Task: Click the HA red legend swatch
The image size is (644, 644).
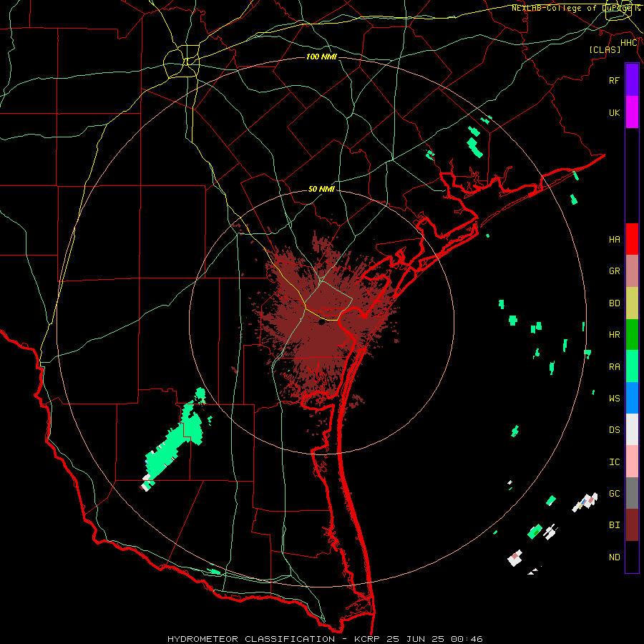Action: click(632, 239)
